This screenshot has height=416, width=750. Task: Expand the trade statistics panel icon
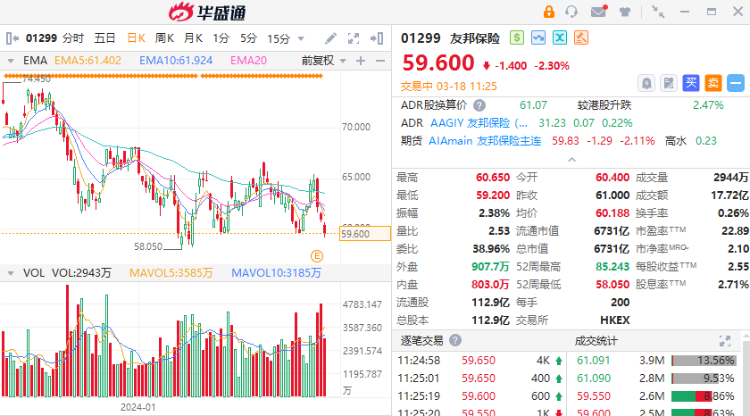[725, 341]
